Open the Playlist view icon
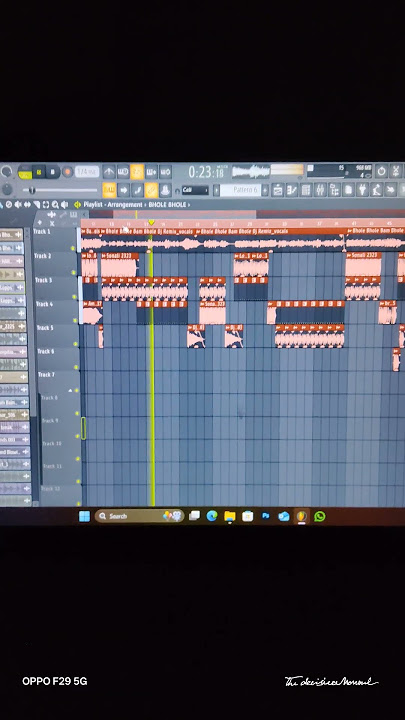The width and height of the screenshot is (405, 720). 277,190
